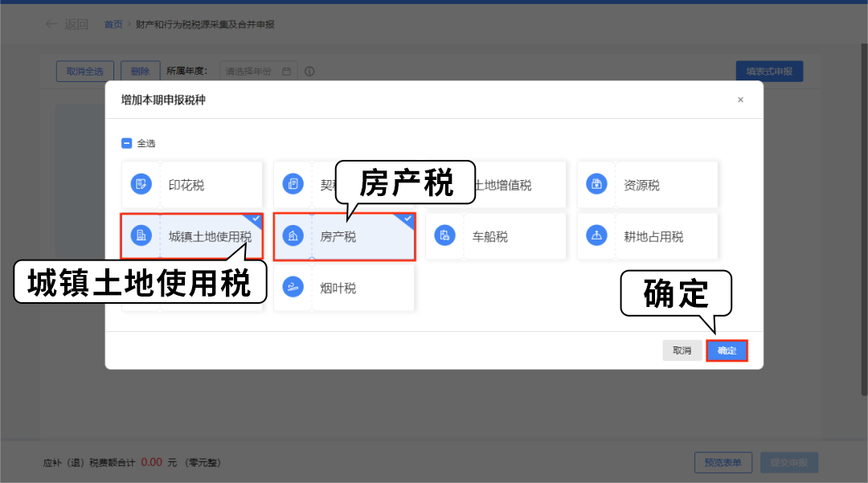Click the 城镇土地使用税 building icon
Viewport: 868px width, 483px height.
(x=141, y=236)
